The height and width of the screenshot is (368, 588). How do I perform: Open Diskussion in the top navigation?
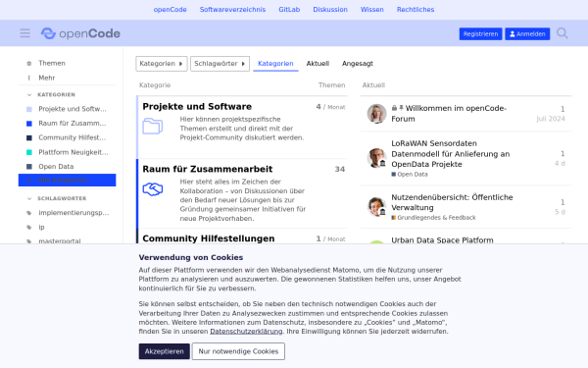tap(330, 10)
